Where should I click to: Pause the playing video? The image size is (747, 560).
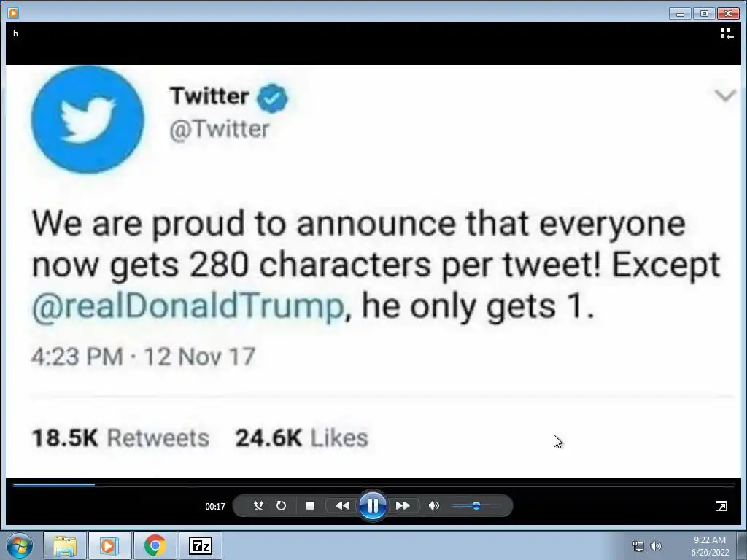(373, 505)
